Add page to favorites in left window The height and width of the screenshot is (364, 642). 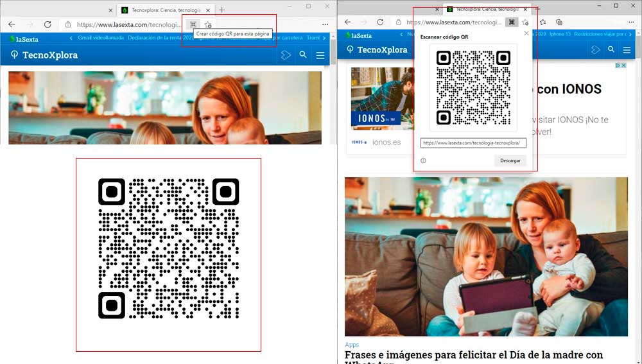pyautogui.click(x=208, y=24)
